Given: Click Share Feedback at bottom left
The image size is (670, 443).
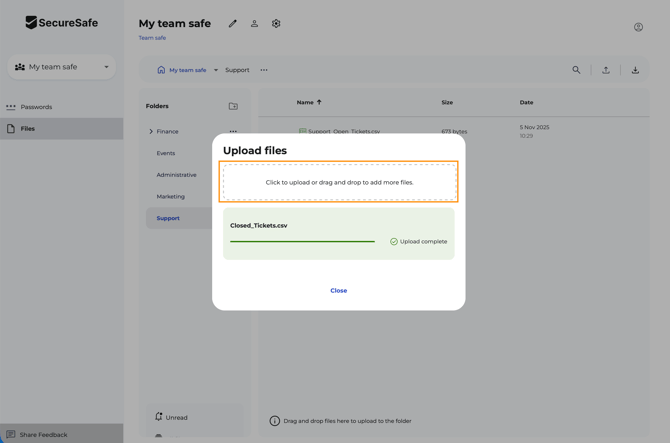Looking at the screenshot, I should click(x=43, y=435).
